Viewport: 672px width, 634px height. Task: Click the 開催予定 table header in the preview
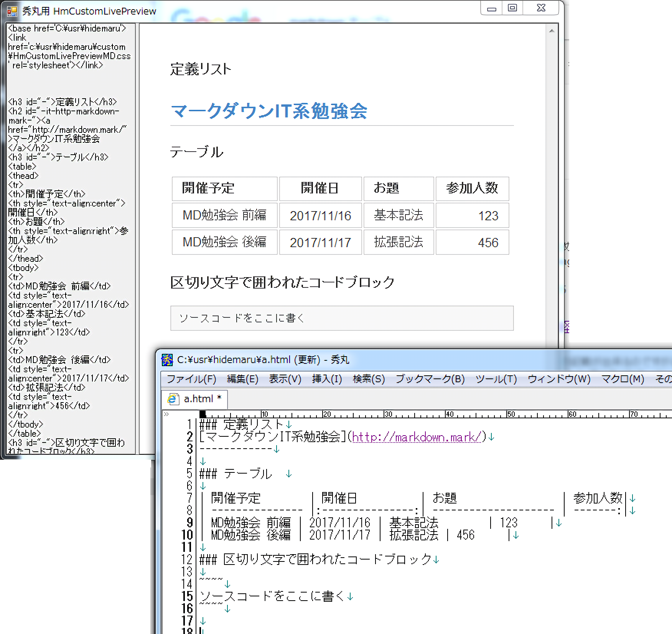(208, 188)
